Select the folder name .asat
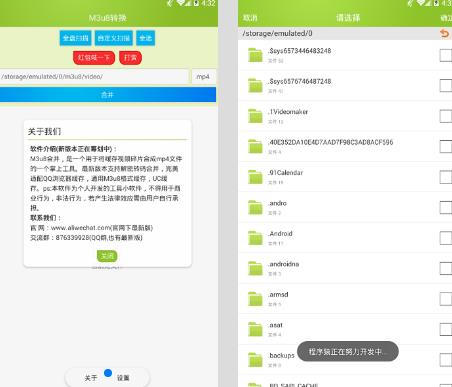The width and height of the screenshot is (452, 387). 275,325
